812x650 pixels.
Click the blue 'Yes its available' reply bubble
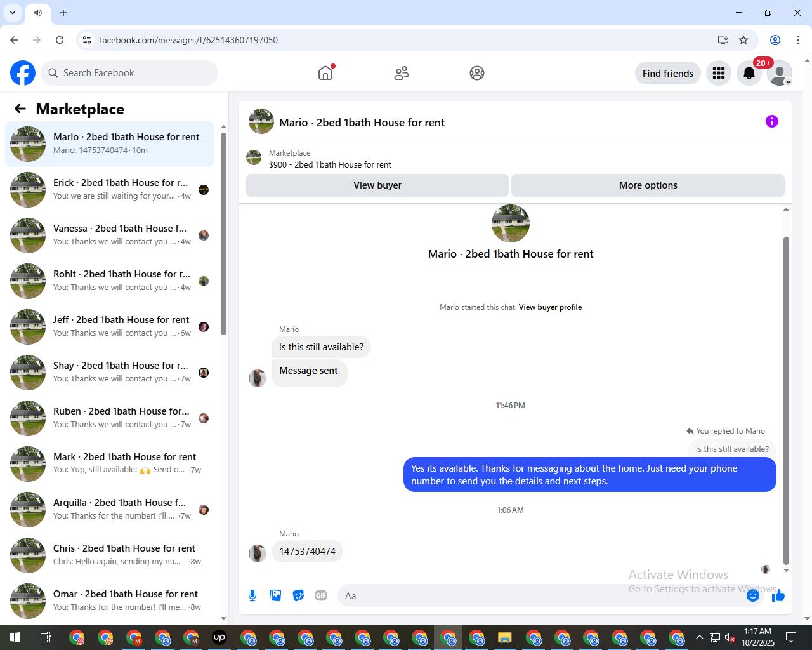coord(590,475)
